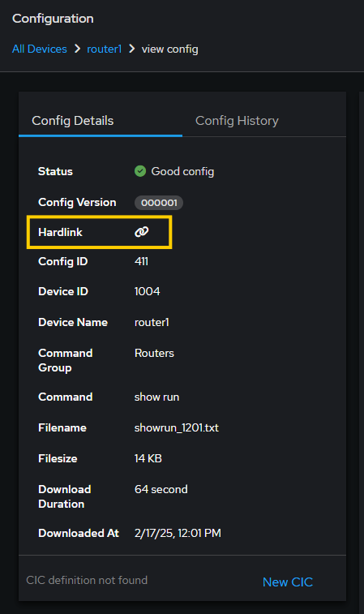This screenshot has height=614, width=364.
Task: Click the filename showrun_1201.txt
Action: [x=177, y=427]
